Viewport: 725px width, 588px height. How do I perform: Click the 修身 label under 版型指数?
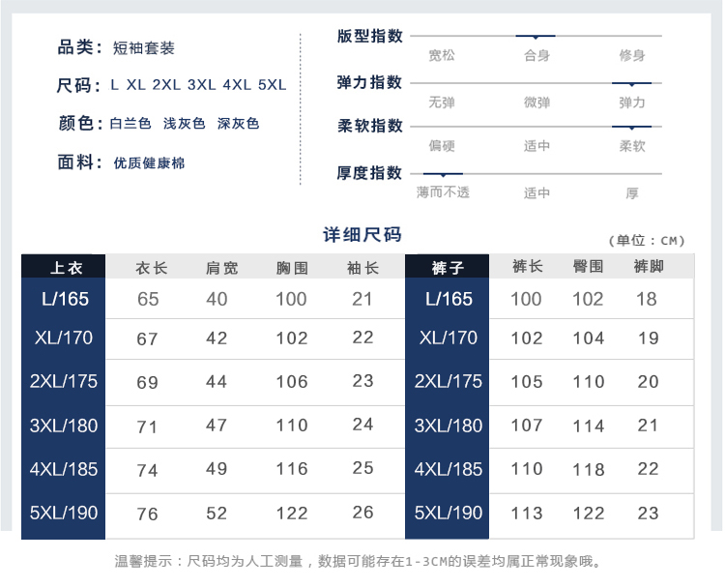pyautogui.click(x=632, y=55)
